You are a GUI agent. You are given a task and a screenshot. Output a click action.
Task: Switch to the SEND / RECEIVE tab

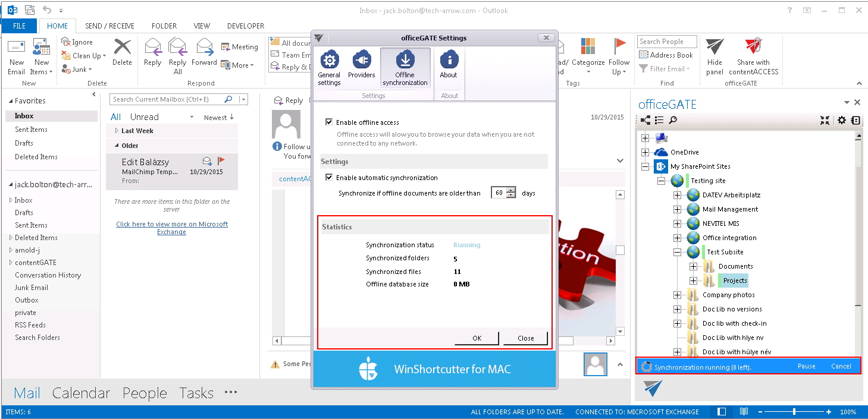click(110, 26)
